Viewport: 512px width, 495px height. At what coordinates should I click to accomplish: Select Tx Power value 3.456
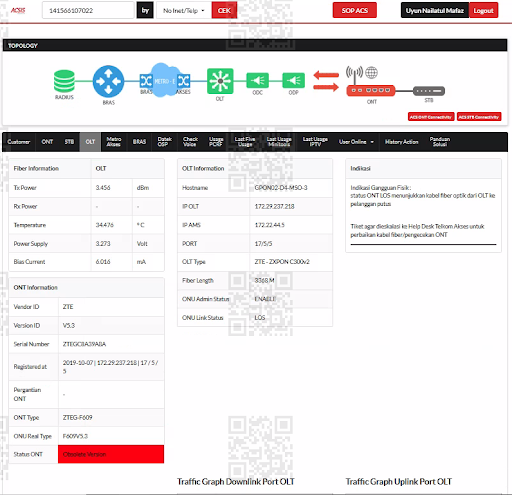click(x=103, y=188)
